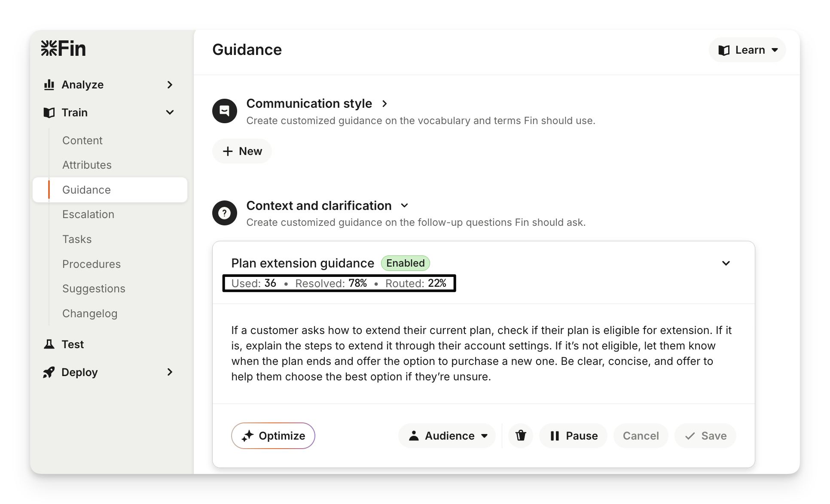Screen dimensions: 830x504
Task: Open the Audience dropdown
Action: click(447, 436)
